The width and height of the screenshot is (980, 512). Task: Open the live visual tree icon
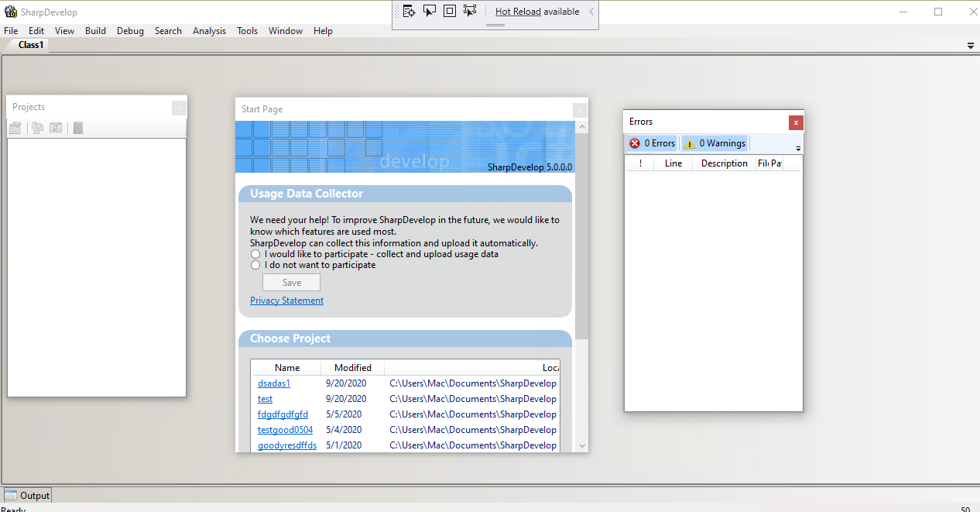pos(409,11)
